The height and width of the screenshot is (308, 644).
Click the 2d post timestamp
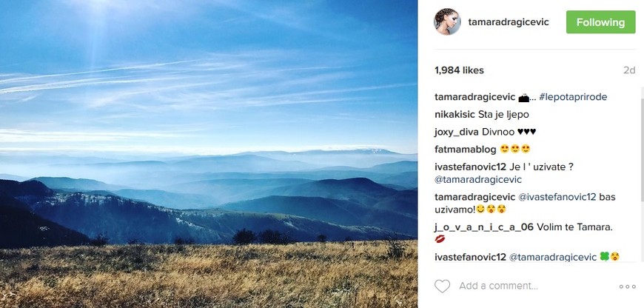[629, 70]
